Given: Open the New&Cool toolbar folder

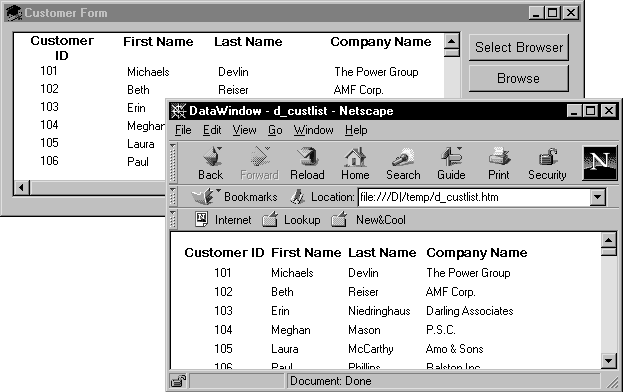Looking at the screenshot, I should point(368,220).
